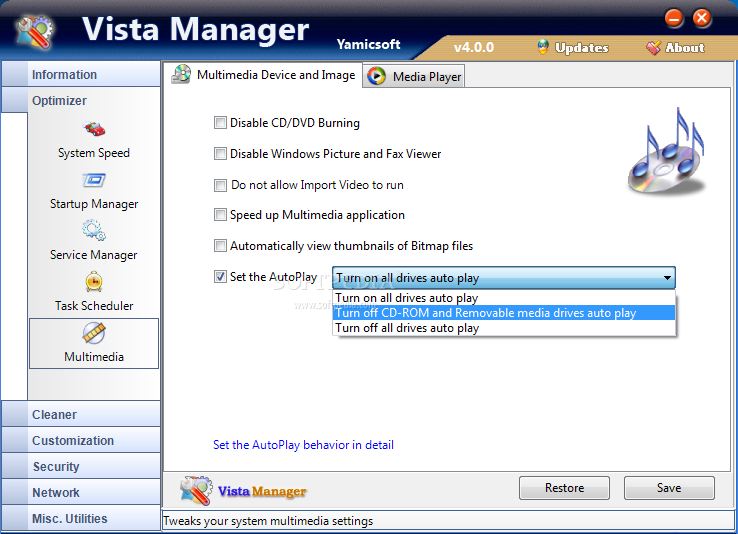Uncheck Set the AutoPlay checkbox
This screenshot has height=534, width=738.
[x=220, y=277]
